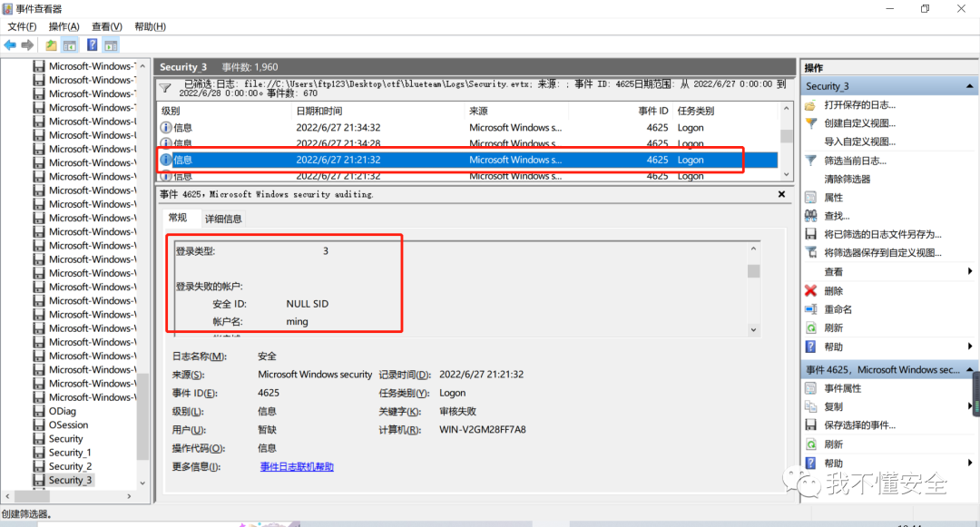Open the 文件(F) menu
The image size is (980, 527).
pyautogui.click(x=22, y=26)
